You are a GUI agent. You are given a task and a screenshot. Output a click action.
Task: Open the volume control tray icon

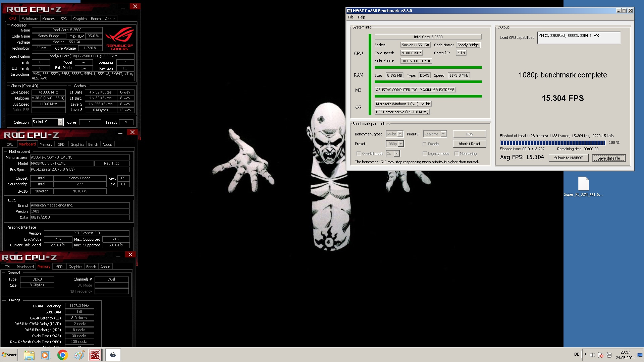(593, 355)
